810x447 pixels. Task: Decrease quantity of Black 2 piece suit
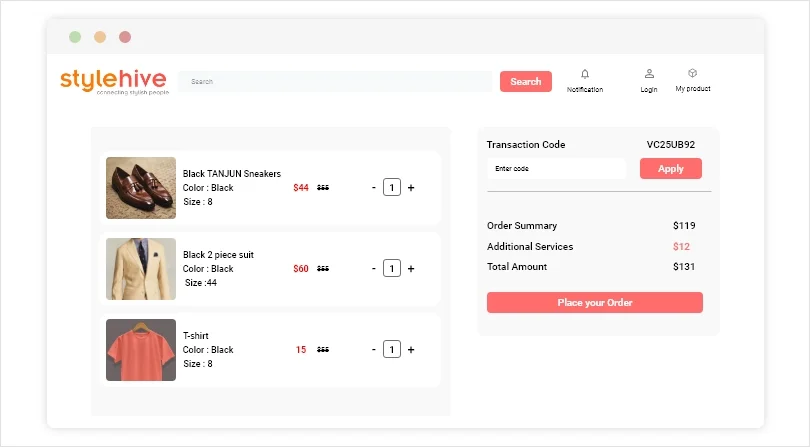[x=373, y=269]
